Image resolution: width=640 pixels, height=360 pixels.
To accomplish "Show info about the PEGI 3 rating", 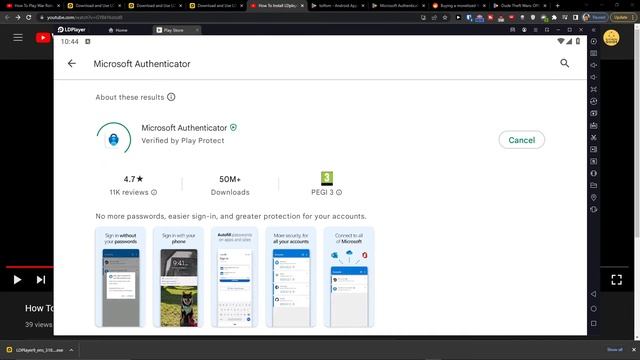I will pyautogui.click(x=339, y=192).
